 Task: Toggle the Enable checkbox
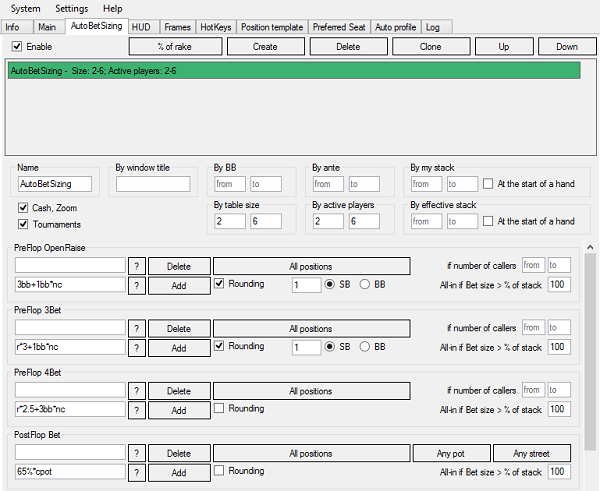tap(16, 46)
